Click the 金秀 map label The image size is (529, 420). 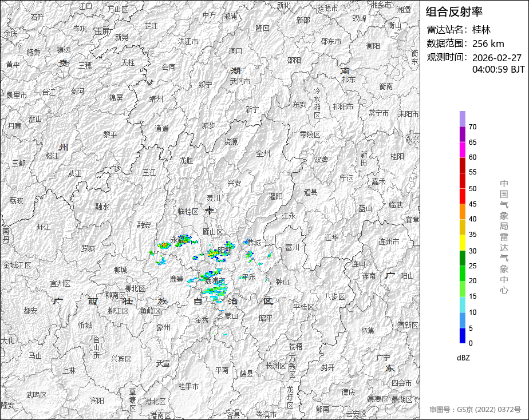tap(202, 320)
